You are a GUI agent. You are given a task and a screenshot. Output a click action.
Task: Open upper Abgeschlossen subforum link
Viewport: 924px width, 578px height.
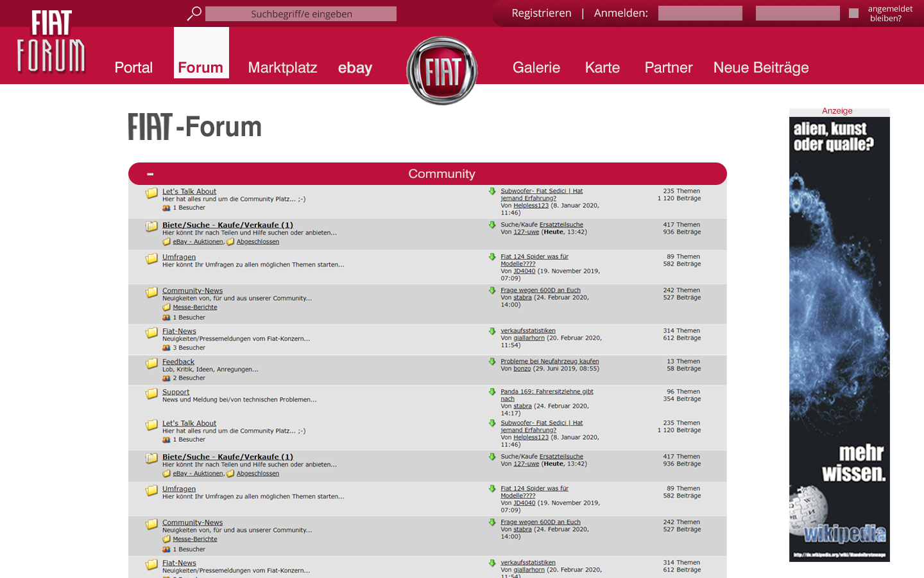258,242
